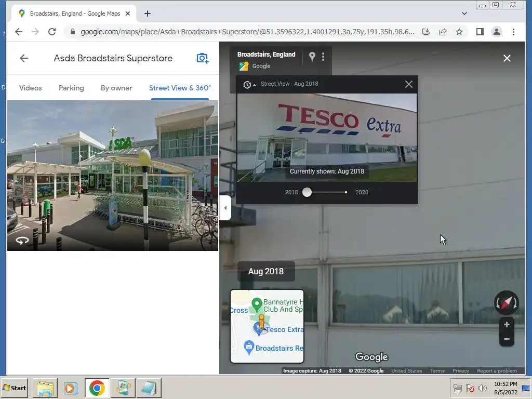Jump to the 2020 timeline marker
532x399 pixels.
tap(345, 192)
